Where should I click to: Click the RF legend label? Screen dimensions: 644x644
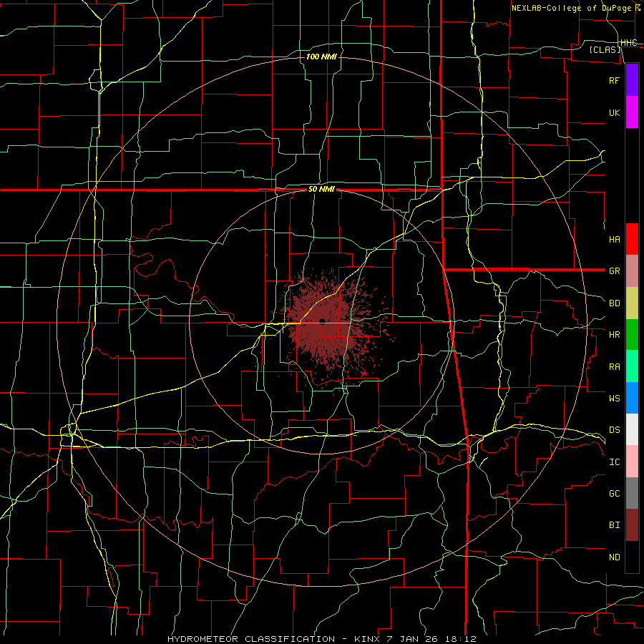[614, 80]
